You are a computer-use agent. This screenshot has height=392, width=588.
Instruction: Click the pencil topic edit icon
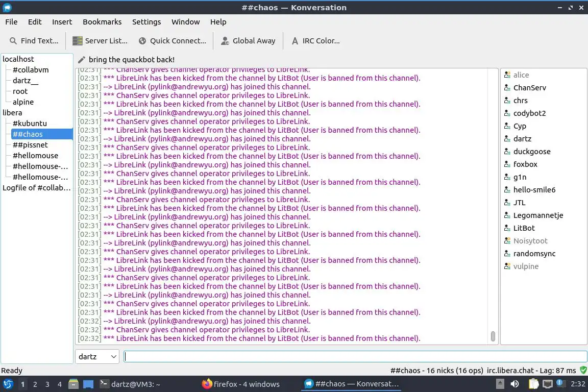tap(81, 60)
